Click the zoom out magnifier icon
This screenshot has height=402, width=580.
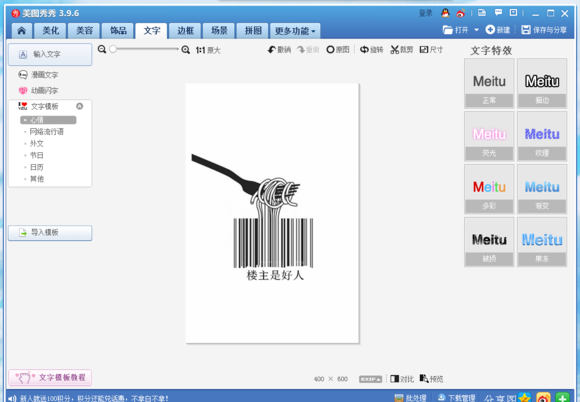pyautogui.click(x=102, y=49)
